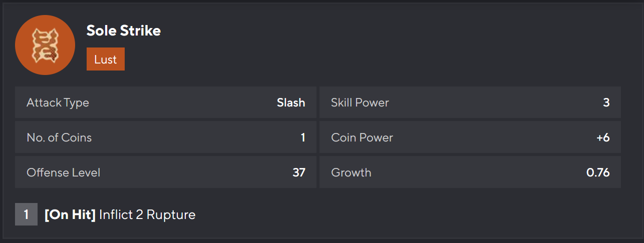
Task: Select the Growth value 0.76
Action: click(598, 172)
